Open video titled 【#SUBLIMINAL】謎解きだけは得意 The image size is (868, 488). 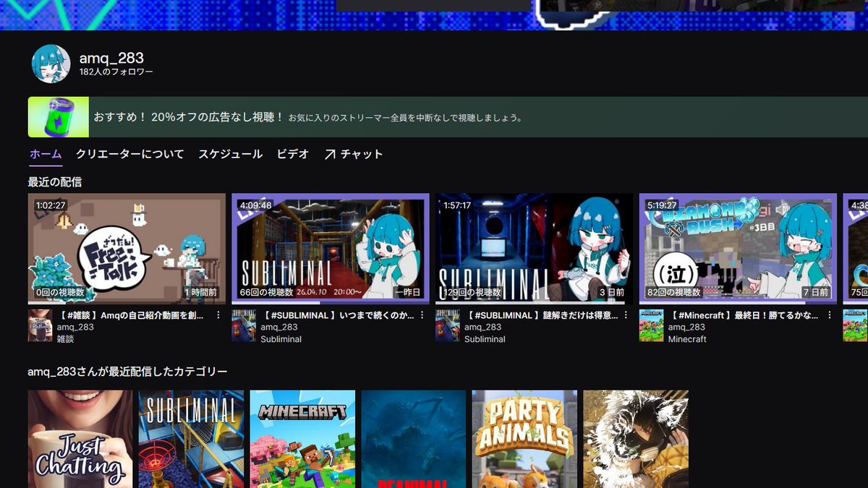click(x=541, y=315)
